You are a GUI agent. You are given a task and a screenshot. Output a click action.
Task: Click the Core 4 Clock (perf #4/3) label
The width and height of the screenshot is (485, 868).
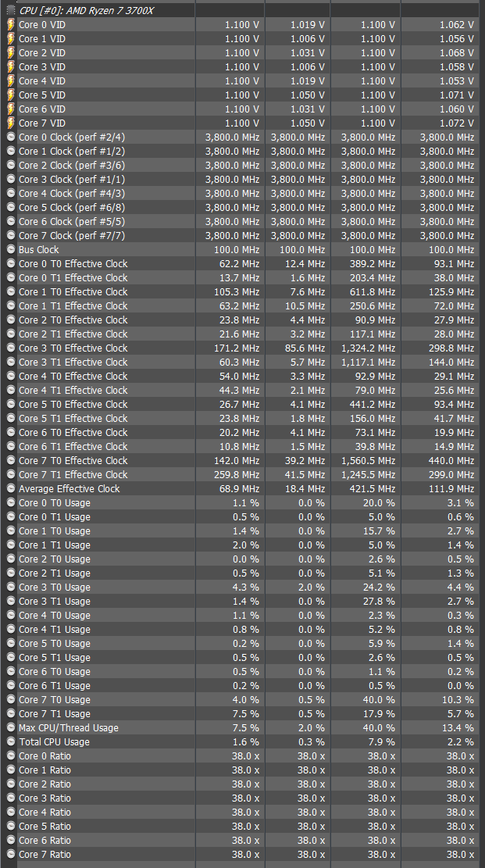tap(71, 193)
